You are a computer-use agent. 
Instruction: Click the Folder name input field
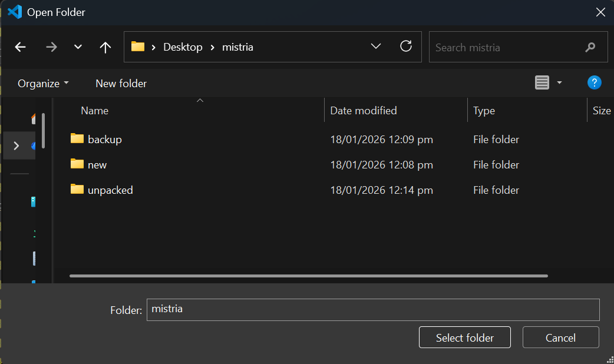coord(372,309)
